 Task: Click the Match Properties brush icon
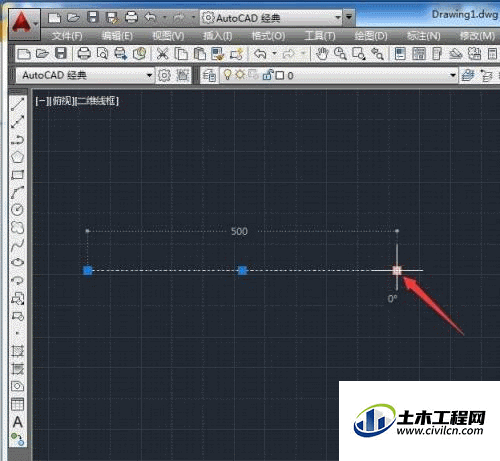pyautogui.click(x=218, y=54)
